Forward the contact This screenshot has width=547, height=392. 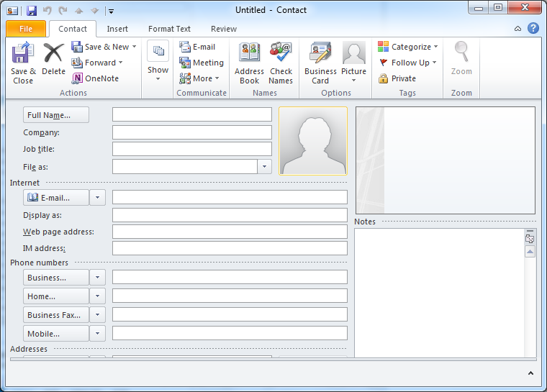tap(97, 63)
